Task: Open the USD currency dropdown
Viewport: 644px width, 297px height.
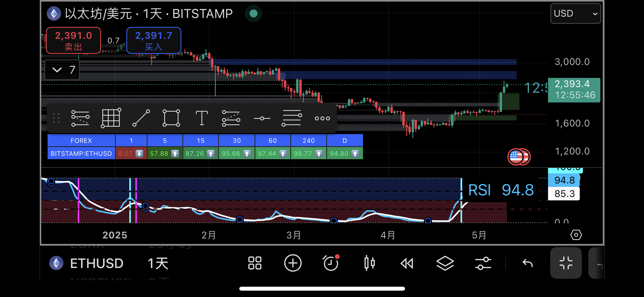Action: (575, 13)
